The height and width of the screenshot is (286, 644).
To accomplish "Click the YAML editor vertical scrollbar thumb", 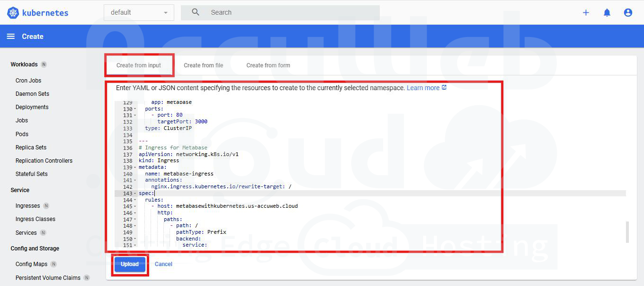I will click(627, 231).
